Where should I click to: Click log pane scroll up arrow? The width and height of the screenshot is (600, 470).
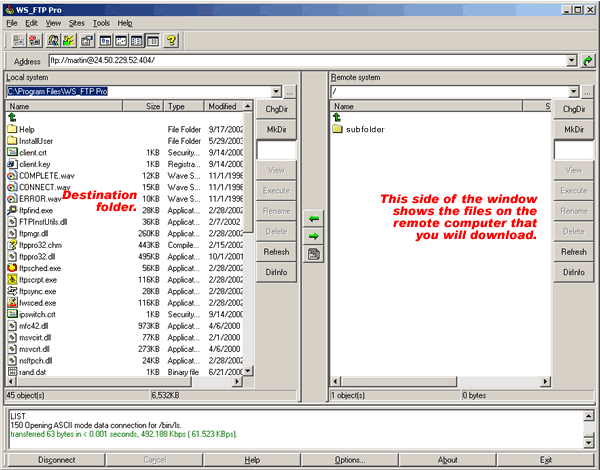pyautogui.click(x=589, y=416)
